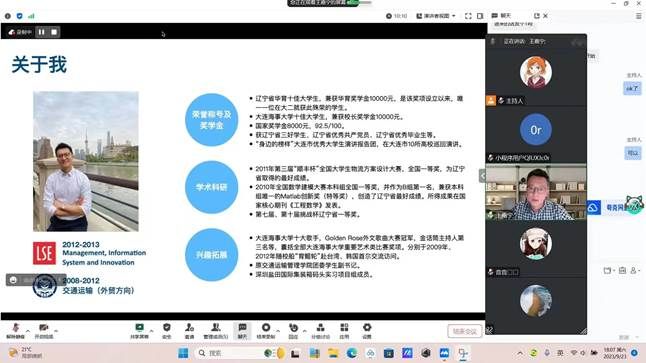Select the 0r participant avatar tile
The width and height of the screenshot is (646, 363).
tap(536, 130)
